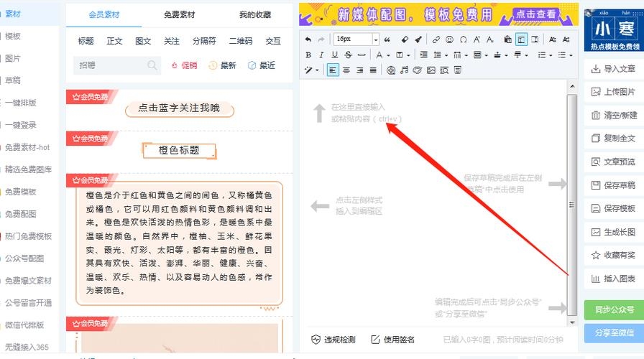Insert a video with the film reel icon
Viewport: 644px width, 359px height.
[x=391, y=70]
